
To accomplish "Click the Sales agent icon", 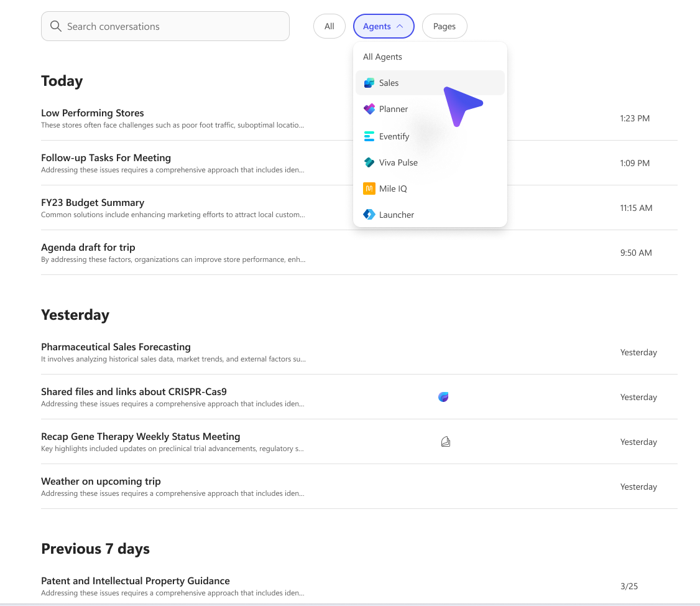I will point(369,83).
